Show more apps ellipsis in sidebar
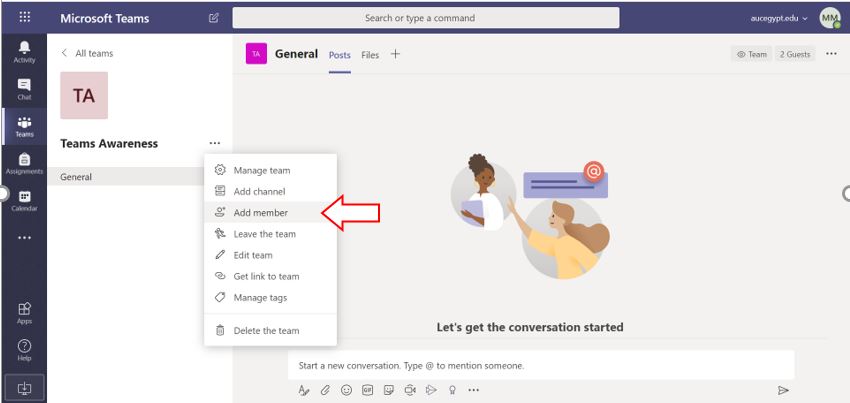850x403 pixels. tap(24, 238)
